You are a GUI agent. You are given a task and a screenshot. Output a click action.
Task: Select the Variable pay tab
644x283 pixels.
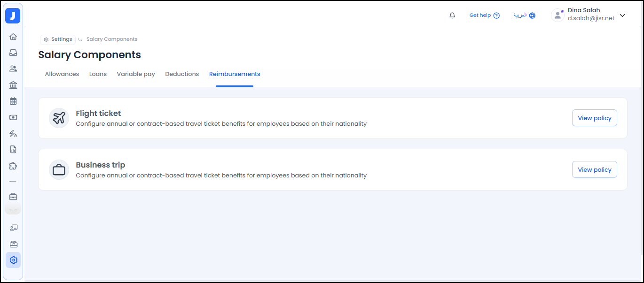[136, 74]
